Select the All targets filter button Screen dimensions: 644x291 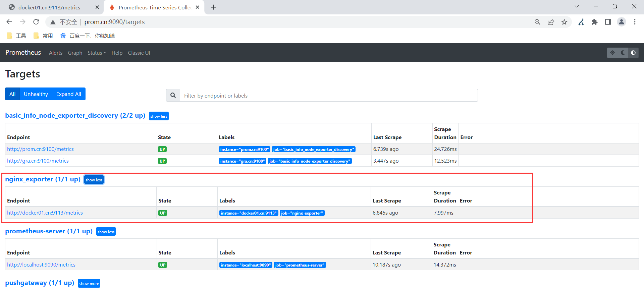click(12, 94)
